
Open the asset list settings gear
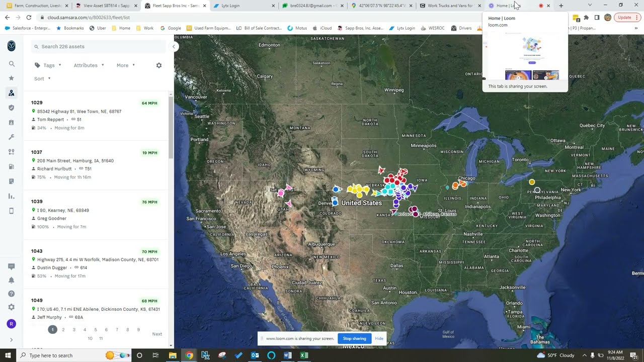[x=159, y=65]
